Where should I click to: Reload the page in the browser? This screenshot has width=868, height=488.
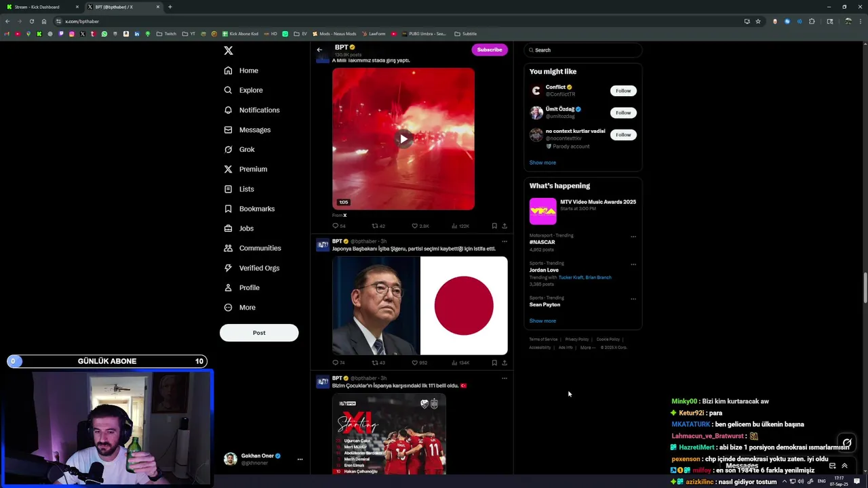[31, 21]
